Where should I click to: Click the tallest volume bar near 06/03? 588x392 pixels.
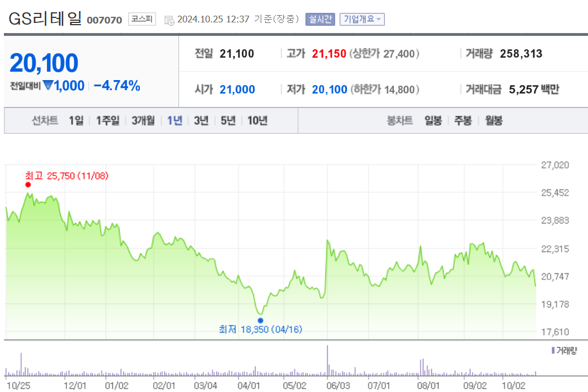pos(327,361)
